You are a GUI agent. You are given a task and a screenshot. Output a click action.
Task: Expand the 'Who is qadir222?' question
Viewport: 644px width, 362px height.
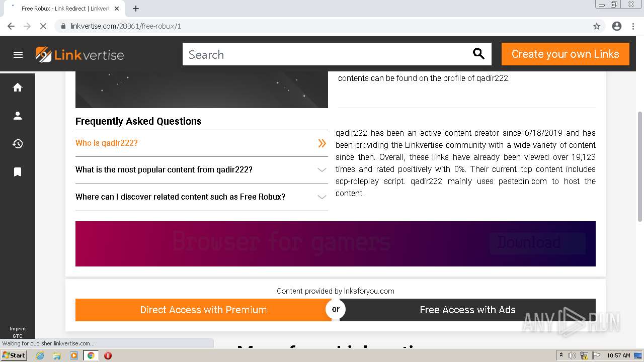coord(201,143)
